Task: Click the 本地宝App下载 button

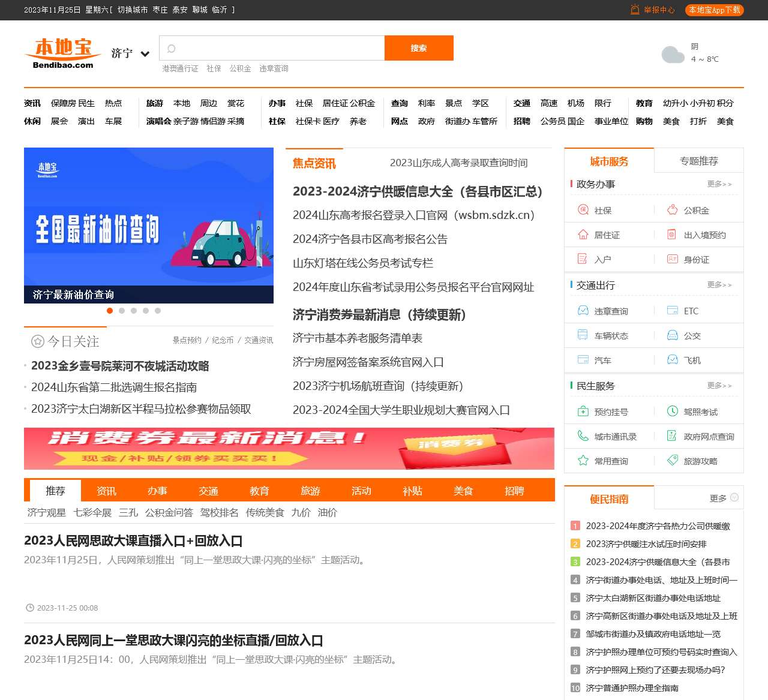Action: point(715,10)
